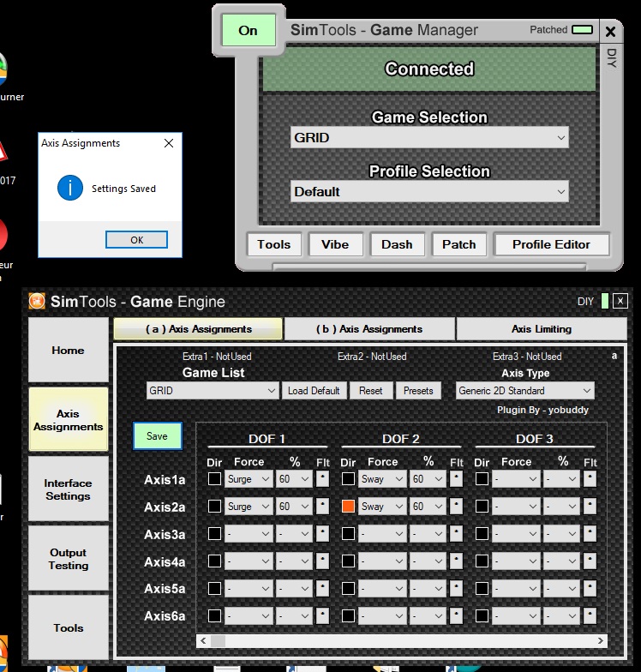Toggle Axis5a DOF 3 Dir checkbox

pos(482,588)
